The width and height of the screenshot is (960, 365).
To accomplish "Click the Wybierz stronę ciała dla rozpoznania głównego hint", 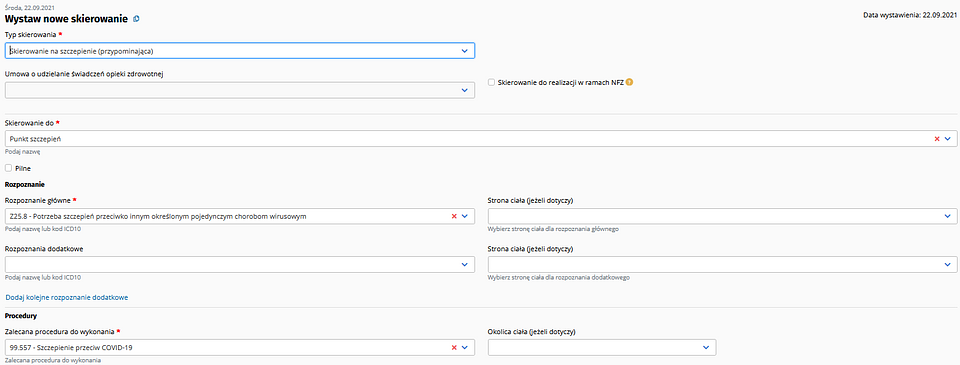I will pyautogui.click(x=553, y=229).
